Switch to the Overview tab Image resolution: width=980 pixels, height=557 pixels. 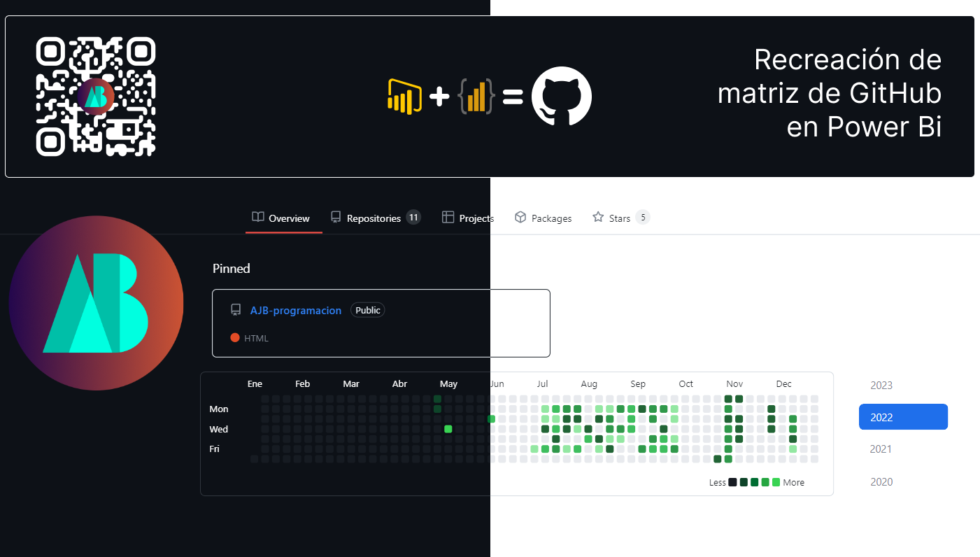click(x=289, y=218)
